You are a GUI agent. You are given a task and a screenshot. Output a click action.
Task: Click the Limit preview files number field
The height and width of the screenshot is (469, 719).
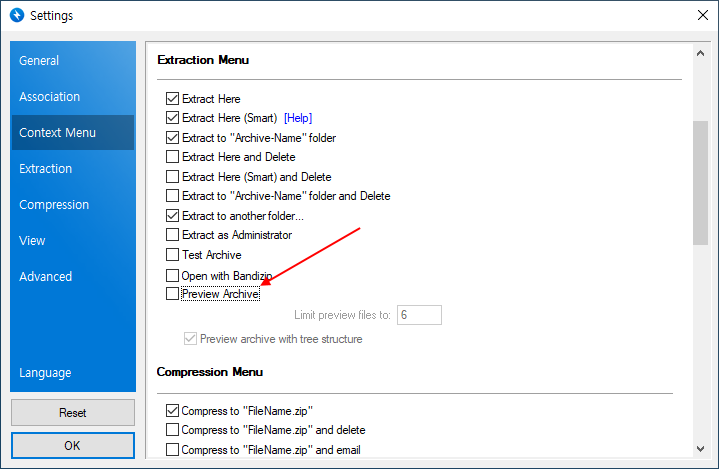pyautogui.click(x=419, y=315)
